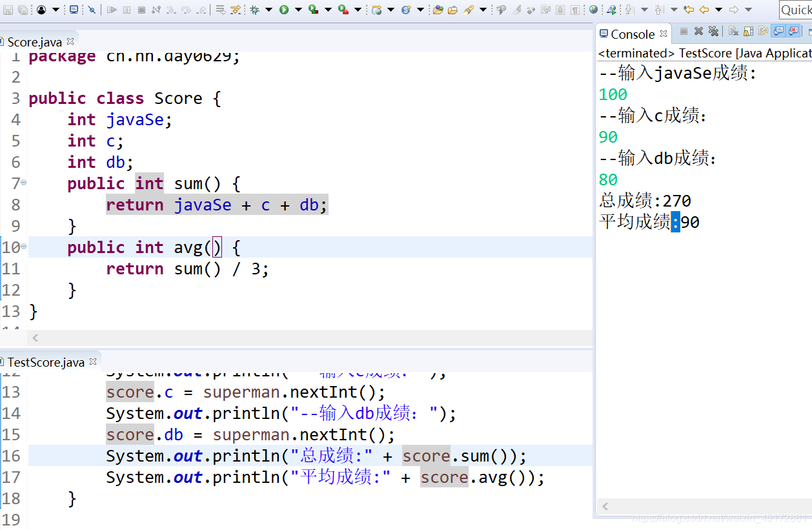
Task: Click the Terminate stop icon in main toolbar
Action: tap(141, 10)
